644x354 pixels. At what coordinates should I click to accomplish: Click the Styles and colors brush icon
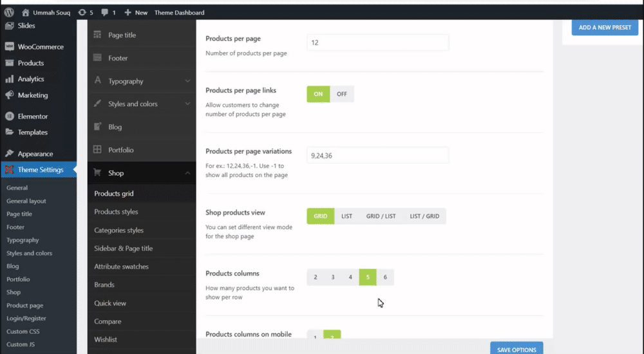[97, 104]
